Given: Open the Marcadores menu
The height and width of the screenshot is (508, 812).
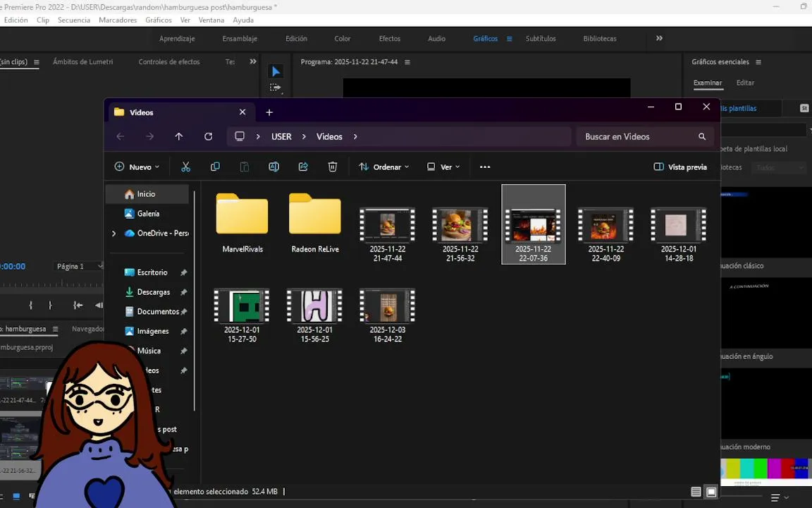Looking at the screenshot, I should pos(118,20).
